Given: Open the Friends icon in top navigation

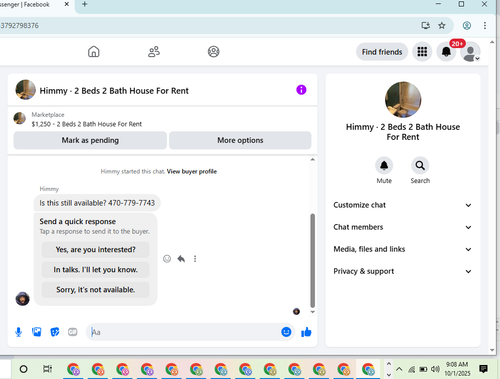Looking at the screenshot, I should [154, 52].
